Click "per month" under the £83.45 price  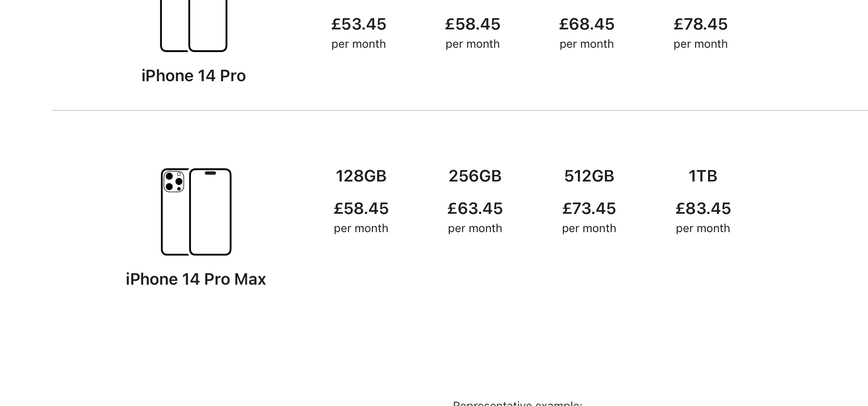703,228
